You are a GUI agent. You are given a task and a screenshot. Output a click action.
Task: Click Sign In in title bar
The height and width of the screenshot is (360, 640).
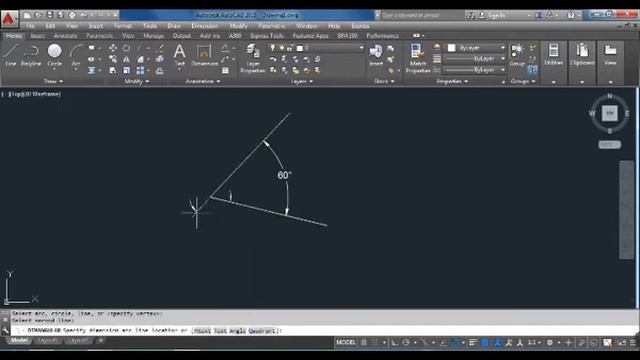click(497, 15)
